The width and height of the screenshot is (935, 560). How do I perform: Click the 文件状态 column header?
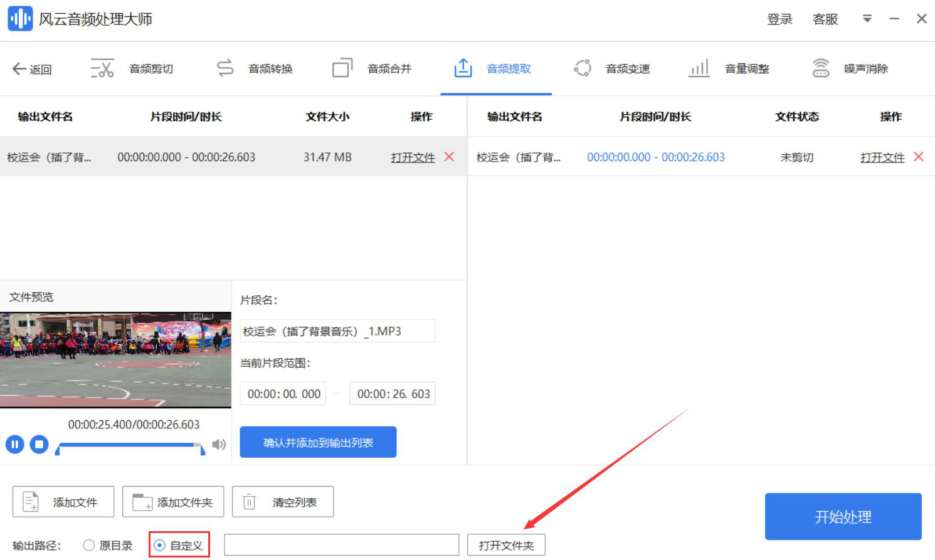point(797,117)
